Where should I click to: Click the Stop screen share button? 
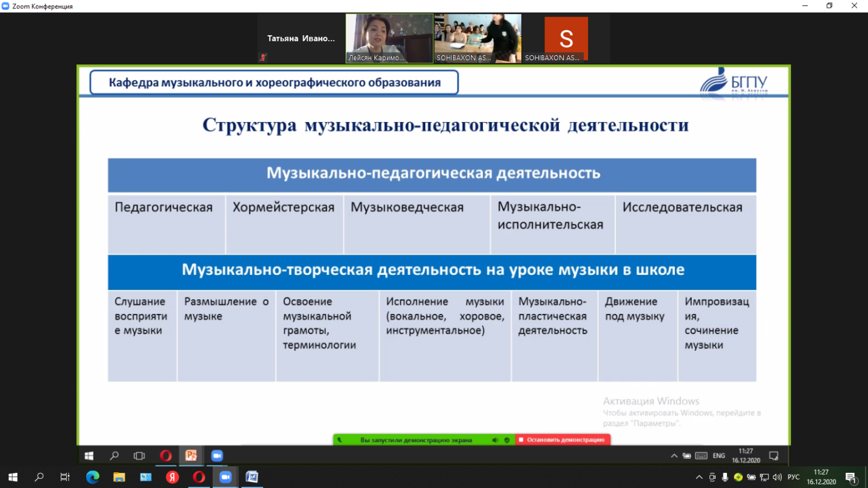(x=562, y=440)
